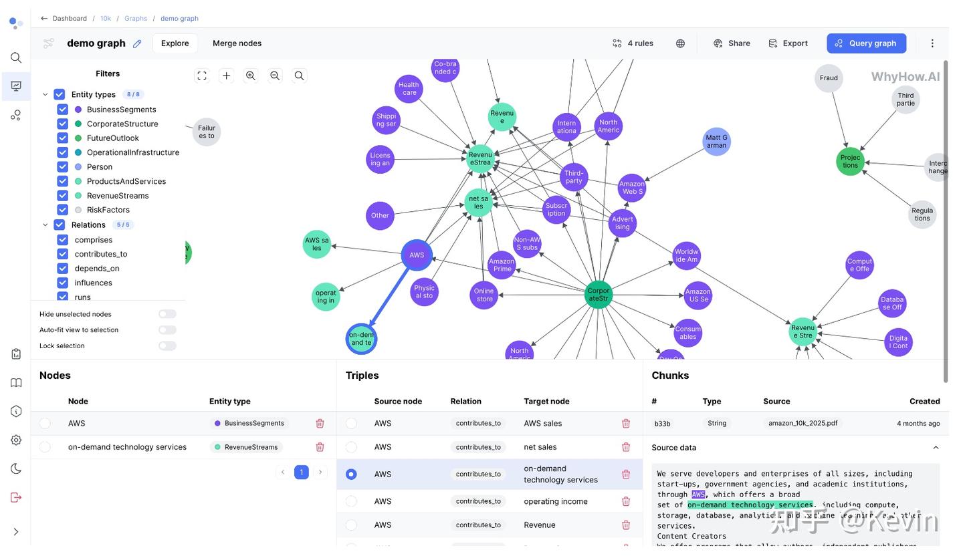
Task: Open the 10k breadcrumb link
Action: [x=105, y=18]
